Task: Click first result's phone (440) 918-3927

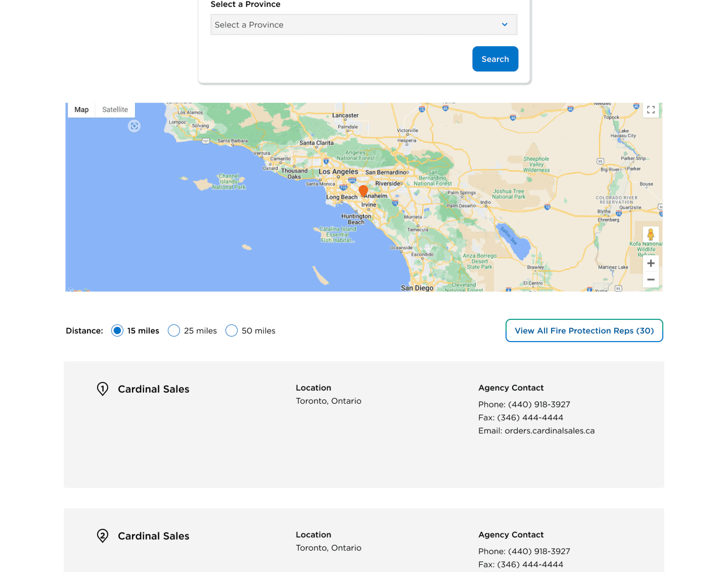Action: click(x=539, y=404)
